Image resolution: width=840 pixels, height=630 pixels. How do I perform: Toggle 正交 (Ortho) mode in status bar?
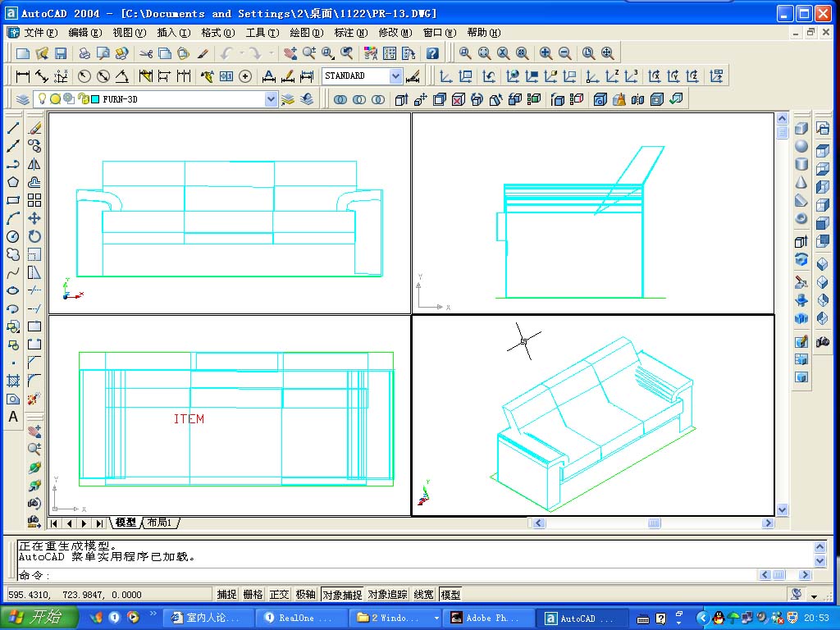click(279, 595)
